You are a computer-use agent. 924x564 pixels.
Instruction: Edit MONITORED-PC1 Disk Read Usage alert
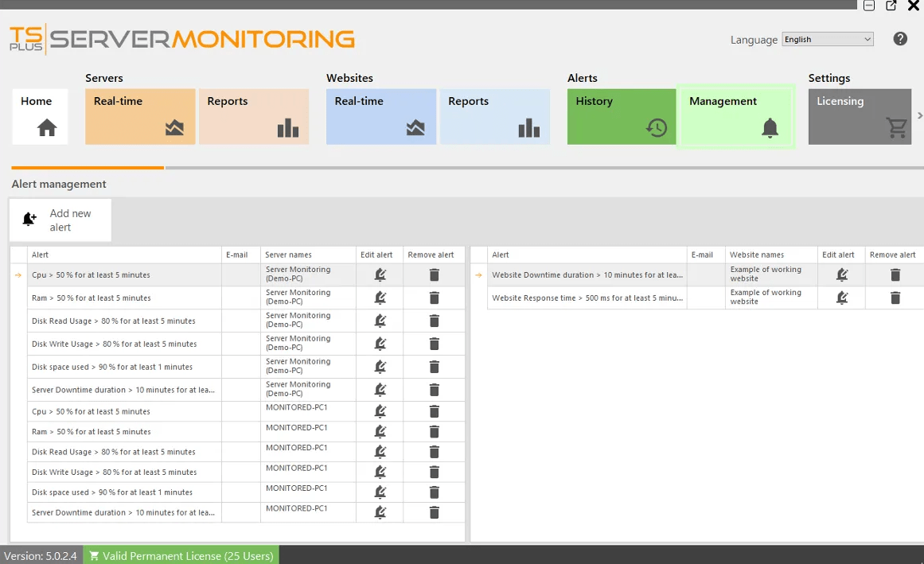click(380, 452)
